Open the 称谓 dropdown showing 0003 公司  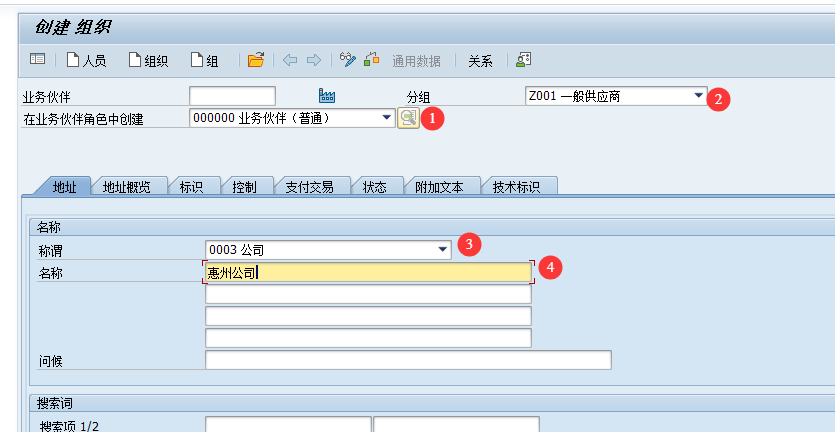coord(442,249)
